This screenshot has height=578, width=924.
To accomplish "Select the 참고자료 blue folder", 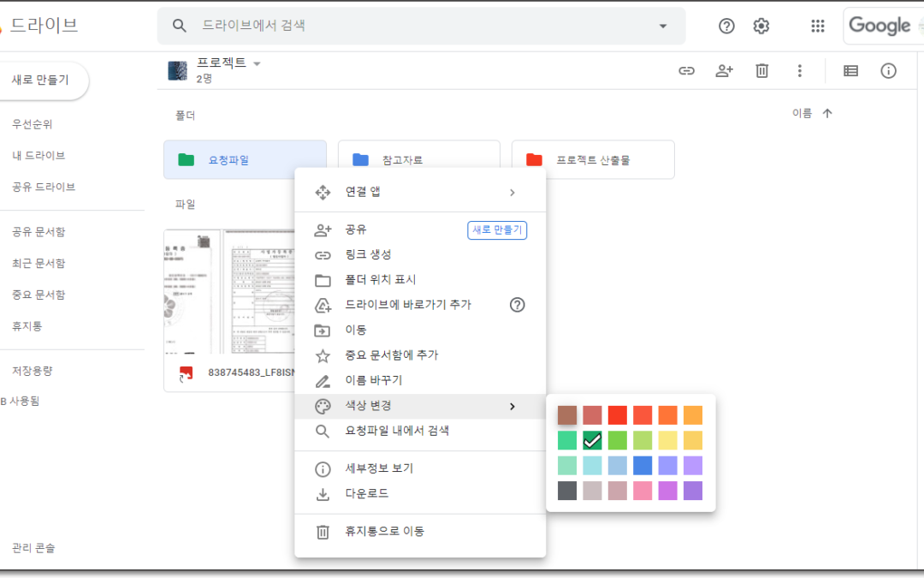I will (x=418, y=154).
